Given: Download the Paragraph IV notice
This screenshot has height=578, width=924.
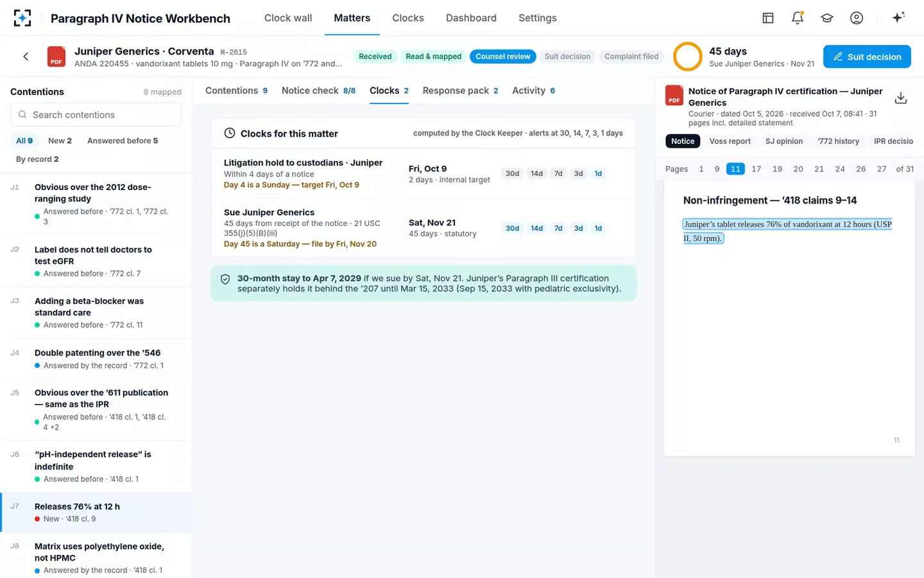Looking at the screenshot, I should 901,98.
